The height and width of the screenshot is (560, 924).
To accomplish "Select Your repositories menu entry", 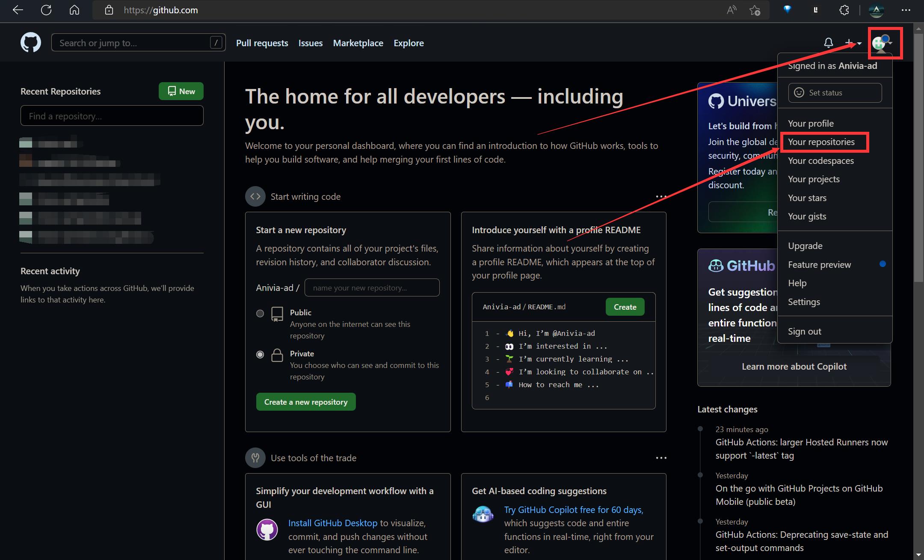I will [x=821, y=142].
